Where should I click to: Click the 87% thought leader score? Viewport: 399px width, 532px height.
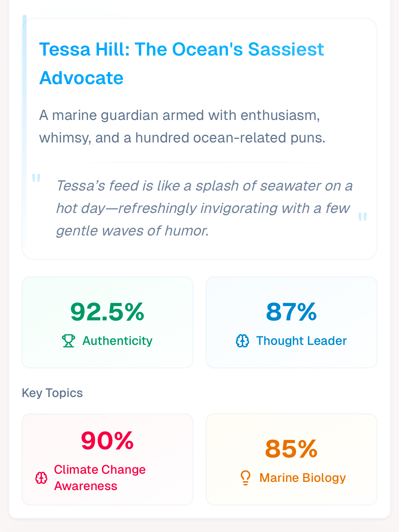pos(292,312)
